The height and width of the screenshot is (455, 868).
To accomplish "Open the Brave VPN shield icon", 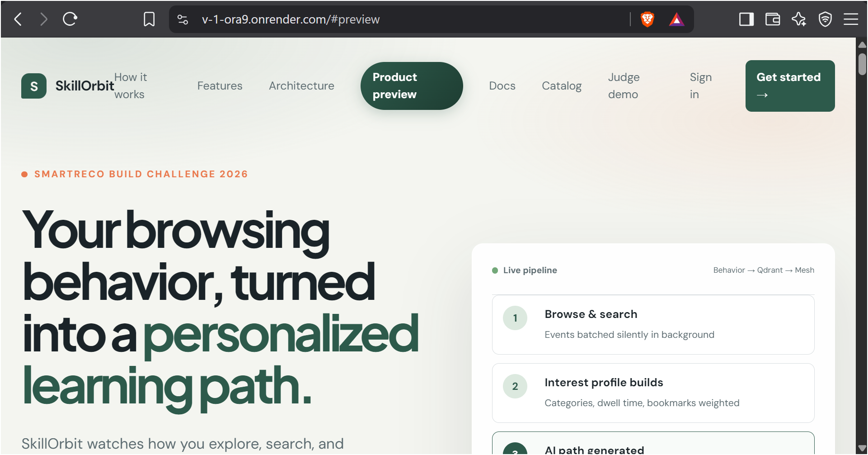I will click(825, 19).
